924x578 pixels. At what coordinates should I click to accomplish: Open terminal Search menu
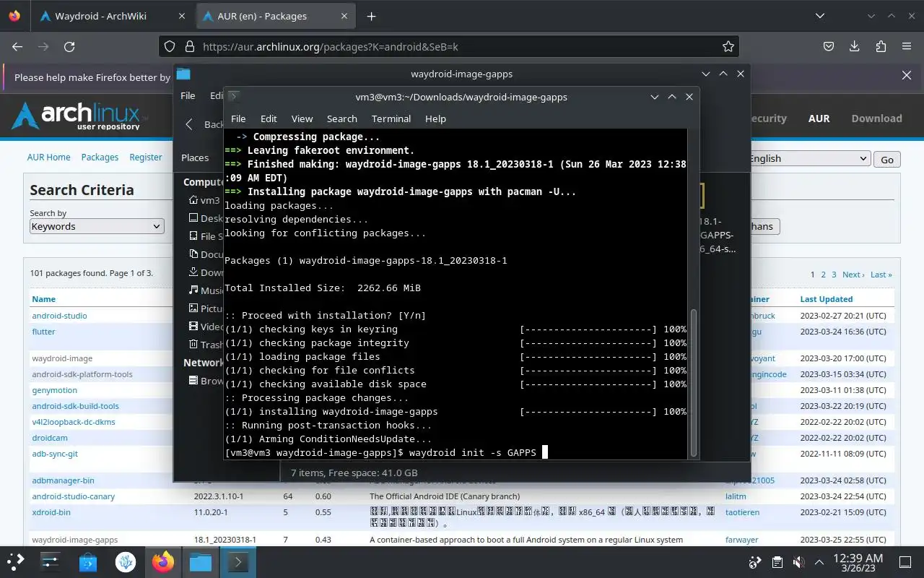coord(342,118)
